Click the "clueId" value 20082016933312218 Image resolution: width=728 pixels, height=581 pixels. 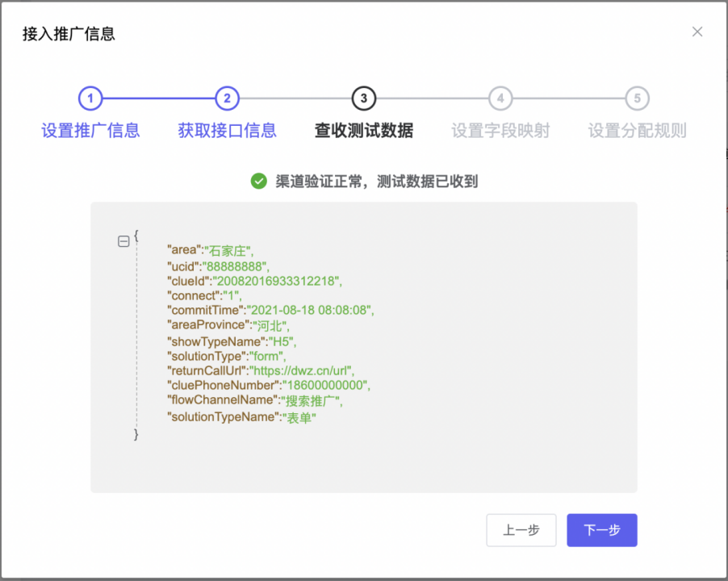pyautogui.click(x=277, y=281)
